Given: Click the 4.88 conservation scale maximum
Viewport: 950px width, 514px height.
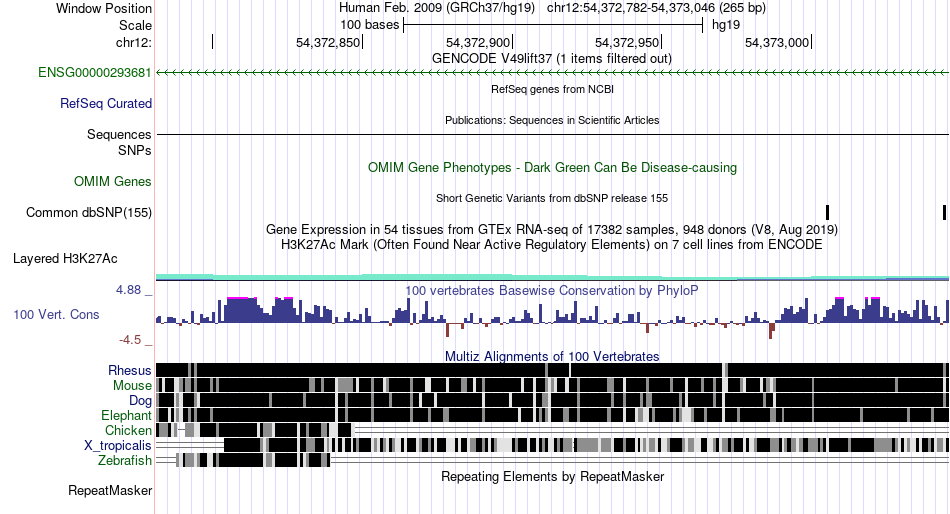Looking at the screenshot, I should coord(128,290).
